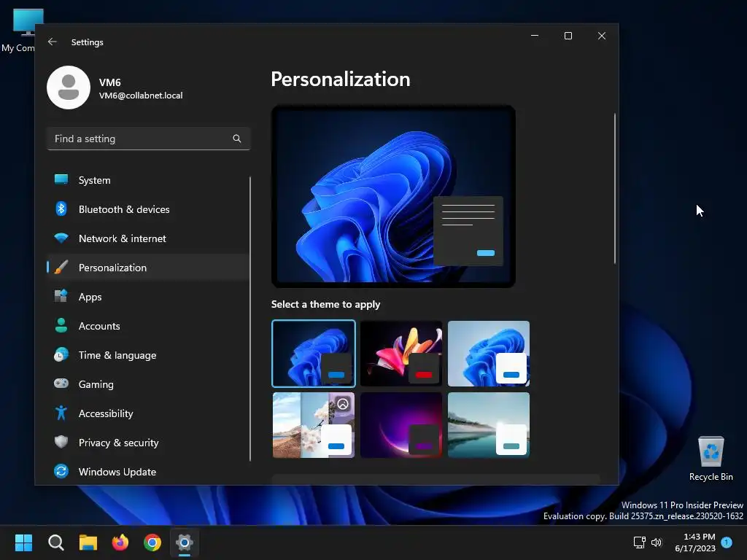Screen dimensions: 747x560
Task: Click the Accounts person icon
Action: pos(61,325)
